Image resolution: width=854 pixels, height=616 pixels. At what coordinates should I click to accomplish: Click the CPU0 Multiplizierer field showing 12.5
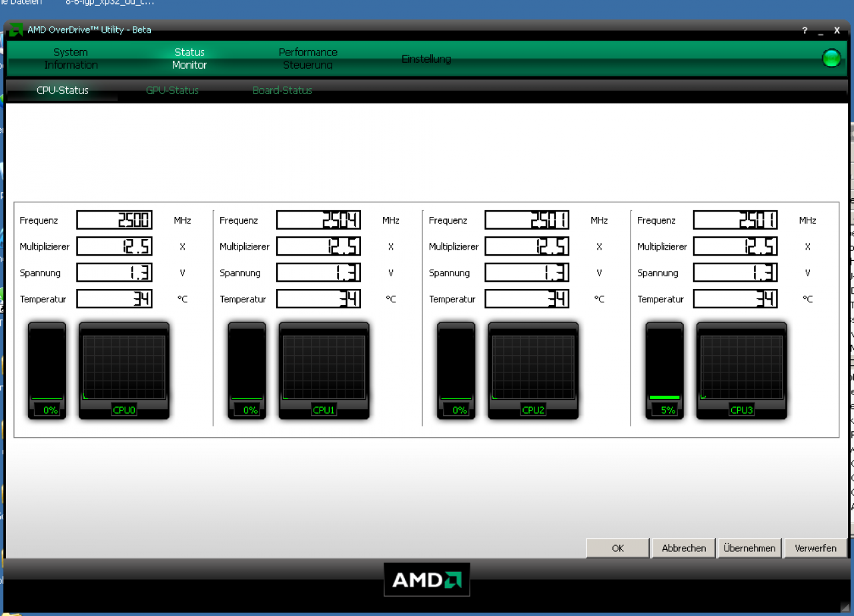(x=115, y=246)
